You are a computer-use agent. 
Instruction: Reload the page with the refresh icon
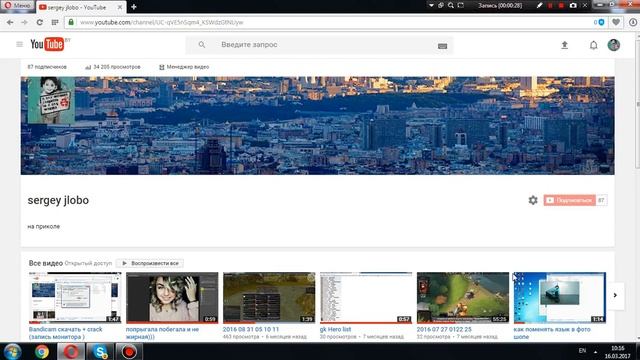point(40,22)
